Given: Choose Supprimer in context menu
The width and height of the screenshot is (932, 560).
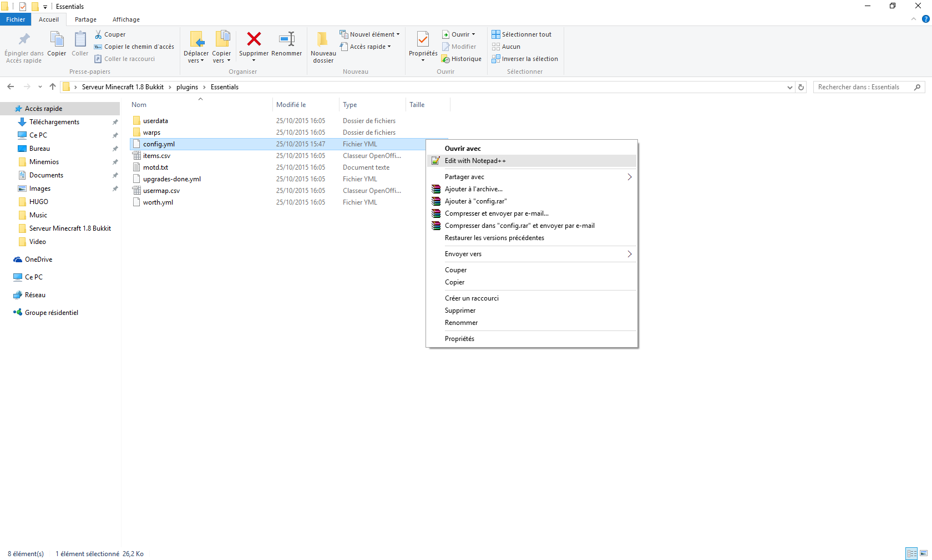Looking at the screenshot, I should tap(531, 310).
